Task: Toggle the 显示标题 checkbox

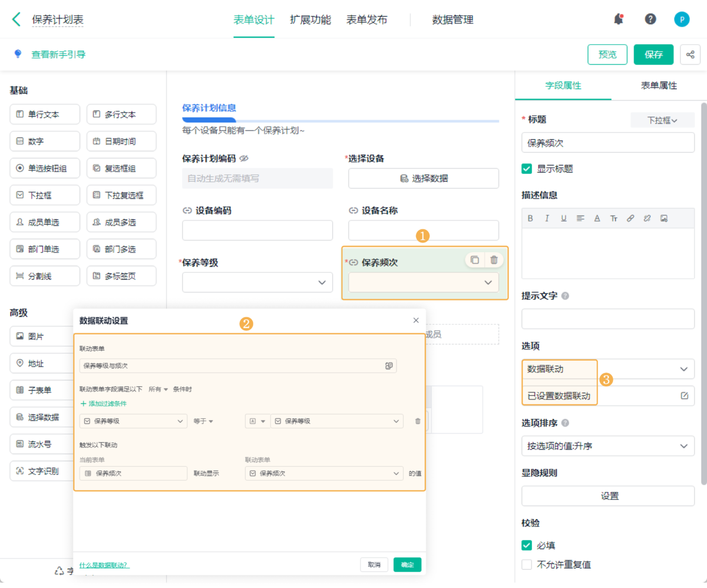Action: (527, 169)
